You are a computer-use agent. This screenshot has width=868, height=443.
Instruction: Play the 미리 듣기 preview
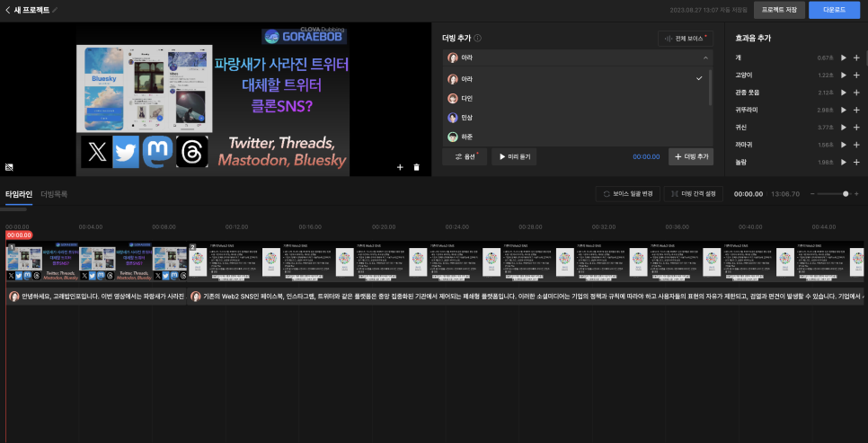[514, 156]
